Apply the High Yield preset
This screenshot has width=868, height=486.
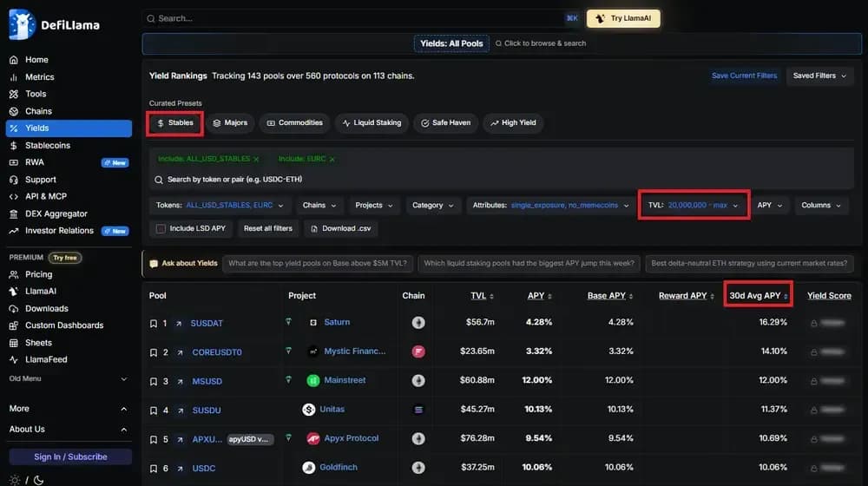point(513,123)
